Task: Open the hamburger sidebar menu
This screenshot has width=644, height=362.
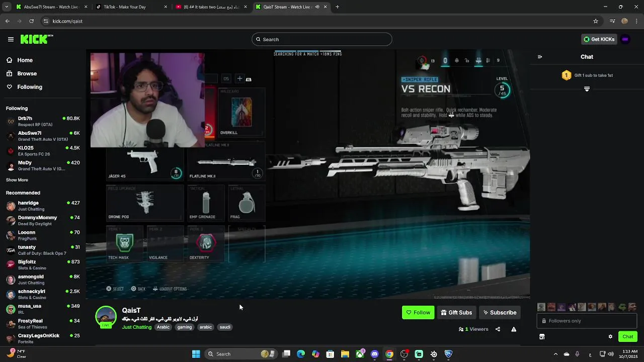Action: pyautogui.click(x=11, y=39)
